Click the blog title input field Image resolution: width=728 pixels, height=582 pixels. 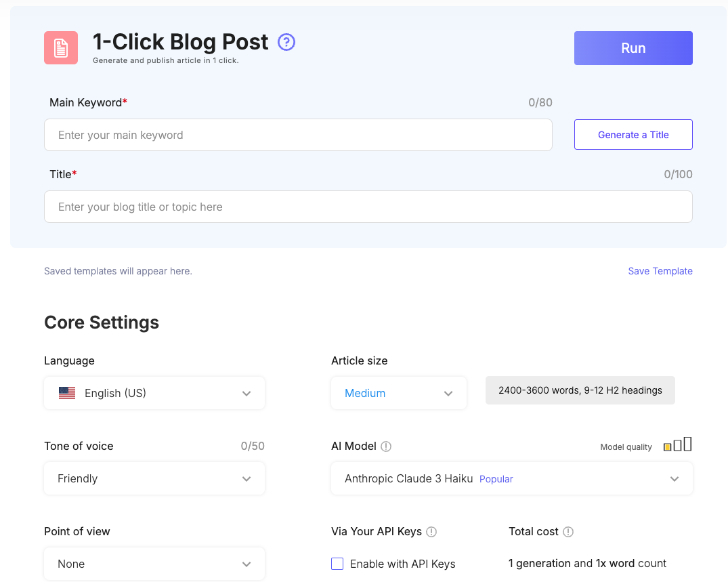(368, 206)
